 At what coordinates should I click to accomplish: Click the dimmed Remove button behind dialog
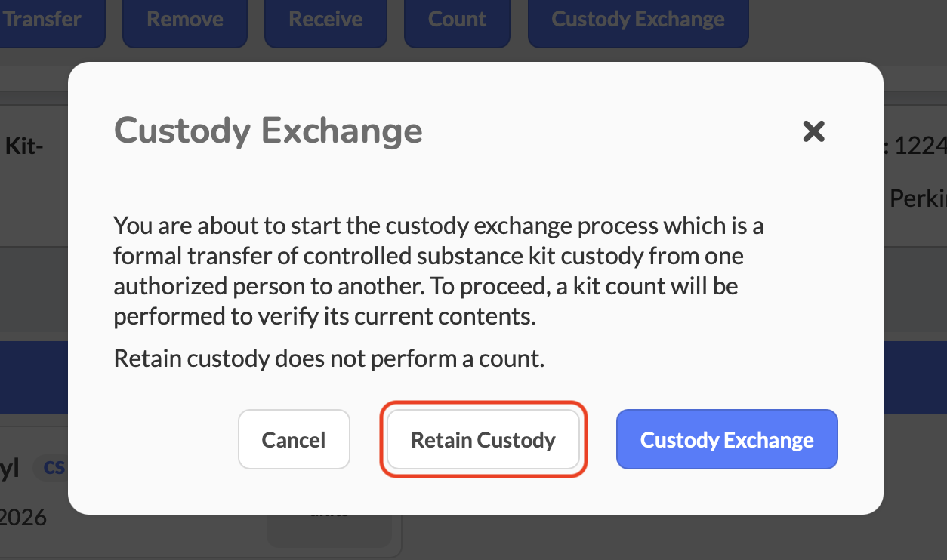tap(184, 20)
